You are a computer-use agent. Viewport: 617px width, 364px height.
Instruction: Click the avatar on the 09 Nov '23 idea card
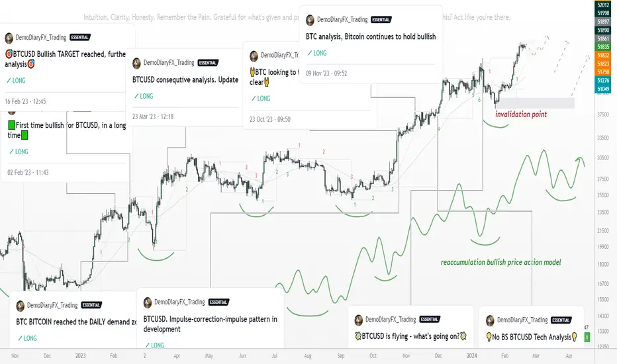310,20
